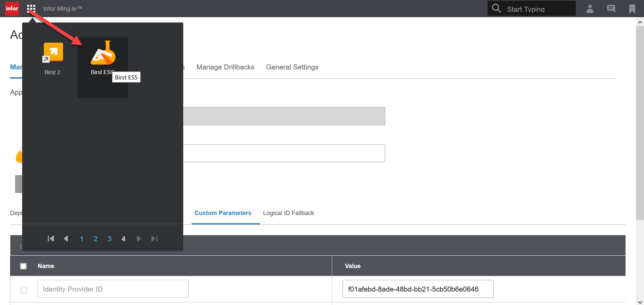Switch to Custom Parameters tab
Screen dimensions: 644x305
point(223,213)
